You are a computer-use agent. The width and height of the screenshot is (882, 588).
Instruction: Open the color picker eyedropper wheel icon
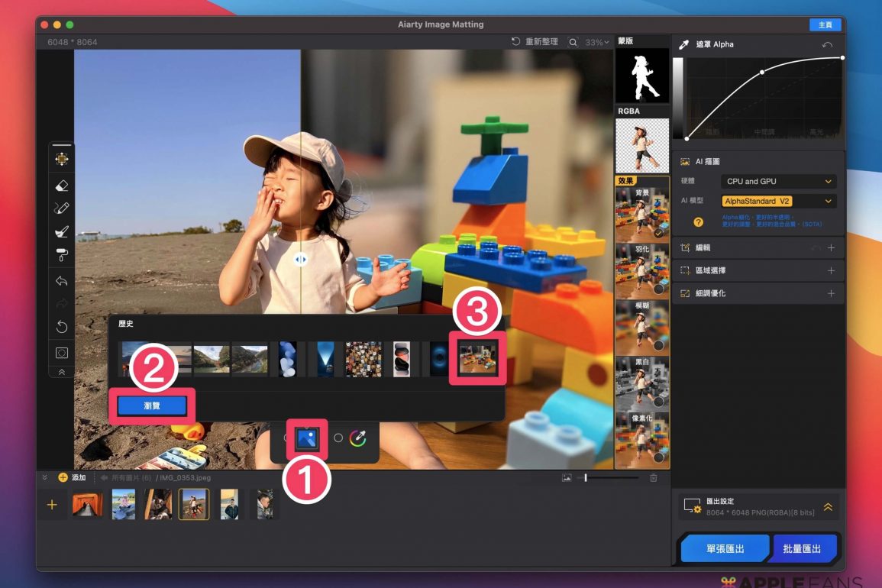[x=358, y=438]
